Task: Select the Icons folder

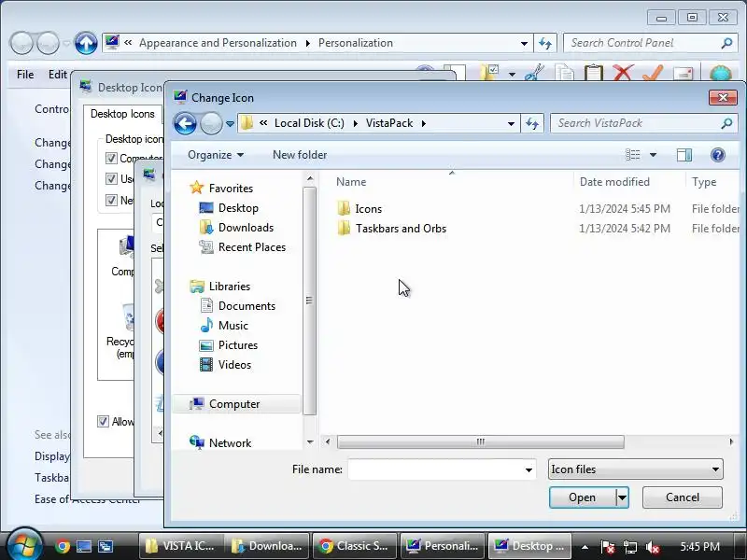Action: click(x=359, y=208)
